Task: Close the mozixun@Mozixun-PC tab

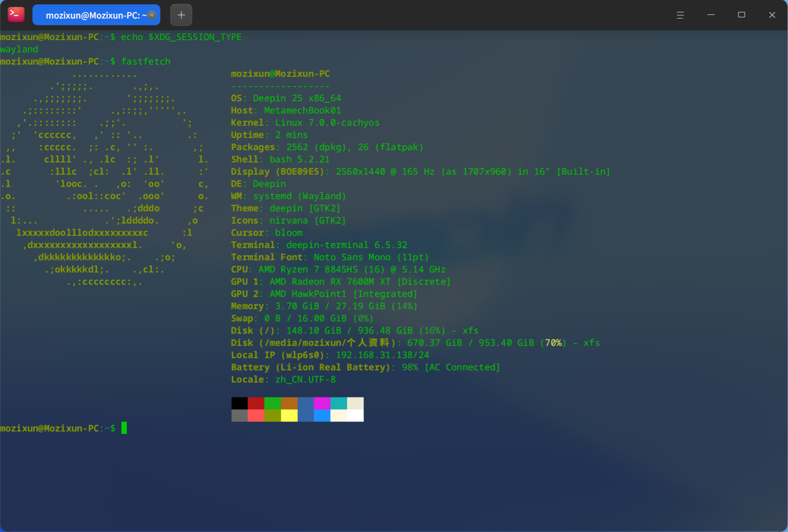Action: coord(152,15)
